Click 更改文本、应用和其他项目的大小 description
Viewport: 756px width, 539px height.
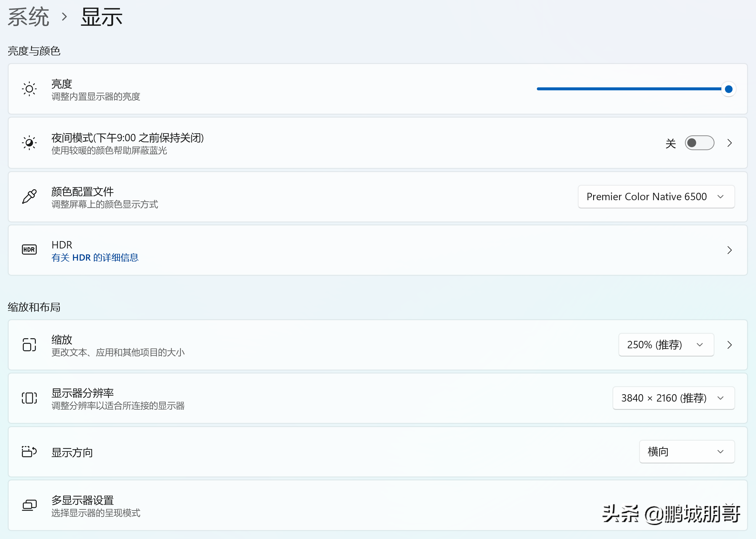(118, 352)
